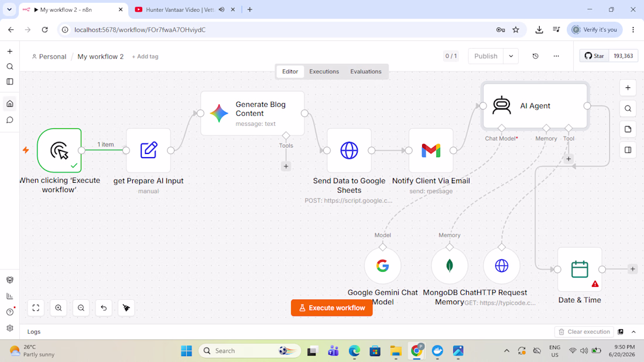Image resolution: width=644 pixels, height=362 pixels.
Task: Open File Explorer from taskbar
Action: click(396, 350)
